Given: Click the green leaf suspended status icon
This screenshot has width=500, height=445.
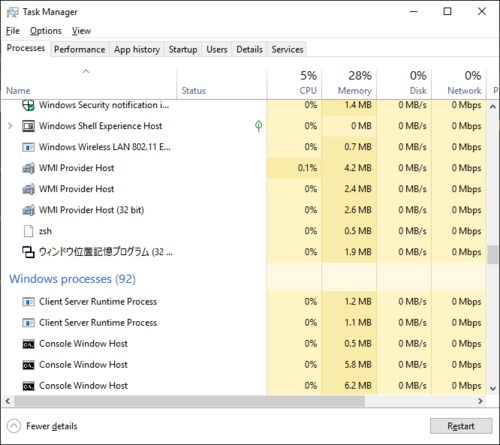Looking at the screenshot, I should coord(258,126).
